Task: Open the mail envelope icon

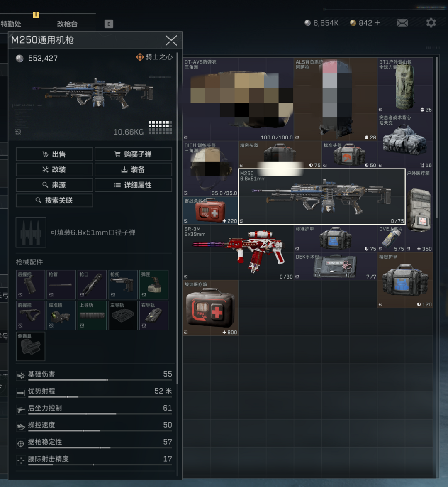Action: pos(402,23)
